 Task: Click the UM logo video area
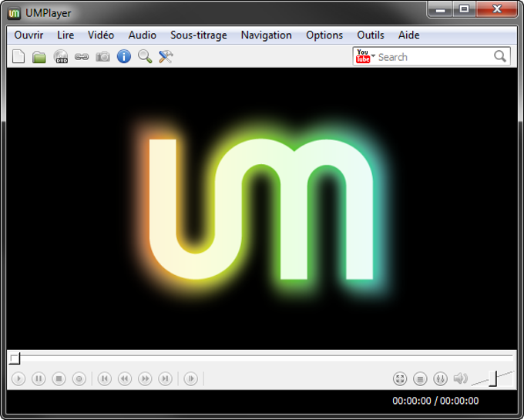coord(262,209)
